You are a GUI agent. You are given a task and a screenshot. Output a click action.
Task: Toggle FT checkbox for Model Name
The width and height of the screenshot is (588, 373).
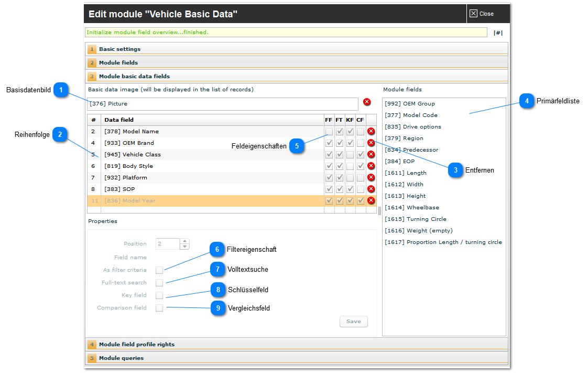click(340, 132)
